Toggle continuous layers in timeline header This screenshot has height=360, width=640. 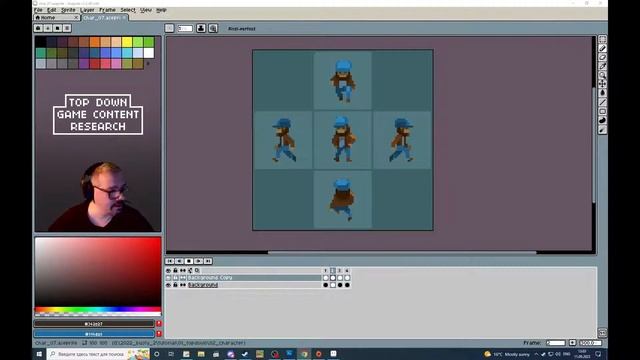pyautogui.click(x=183, y=271)
